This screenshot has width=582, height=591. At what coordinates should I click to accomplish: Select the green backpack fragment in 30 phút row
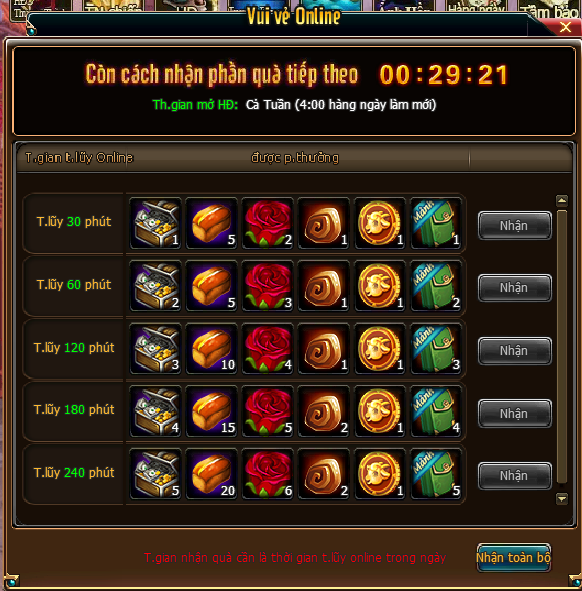436,223
